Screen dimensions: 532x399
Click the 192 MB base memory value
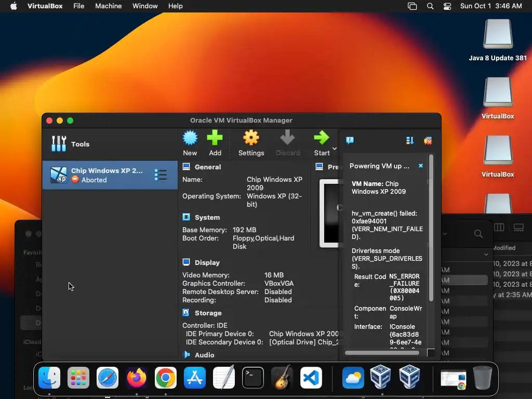pos(244,230)
